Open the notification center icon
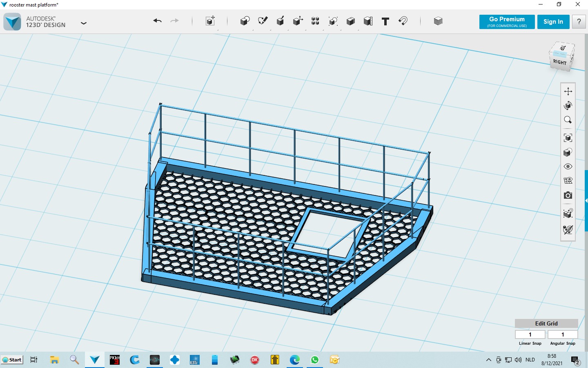588x368 pixels. tap(575, 360)
